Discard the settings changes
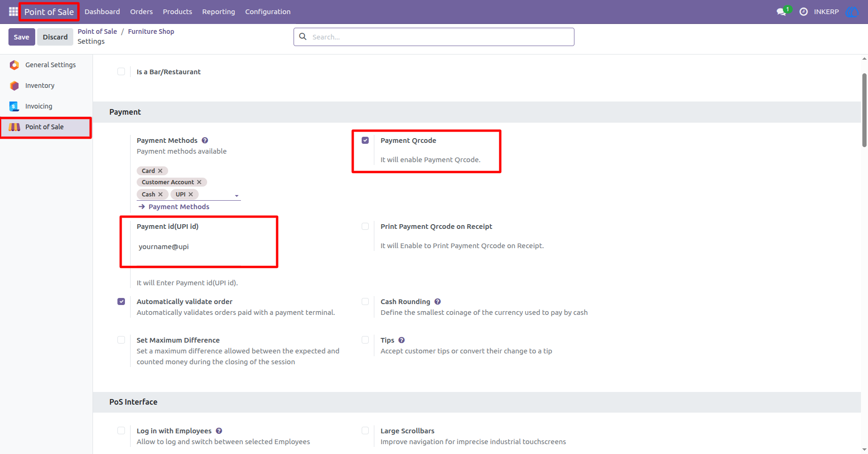 click(x=55, y=37)
